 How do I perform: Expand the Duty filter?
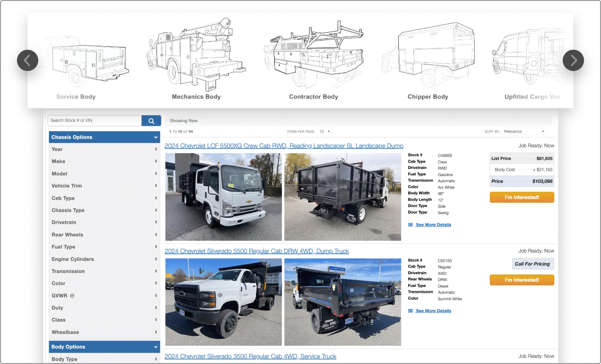point(104,308)
